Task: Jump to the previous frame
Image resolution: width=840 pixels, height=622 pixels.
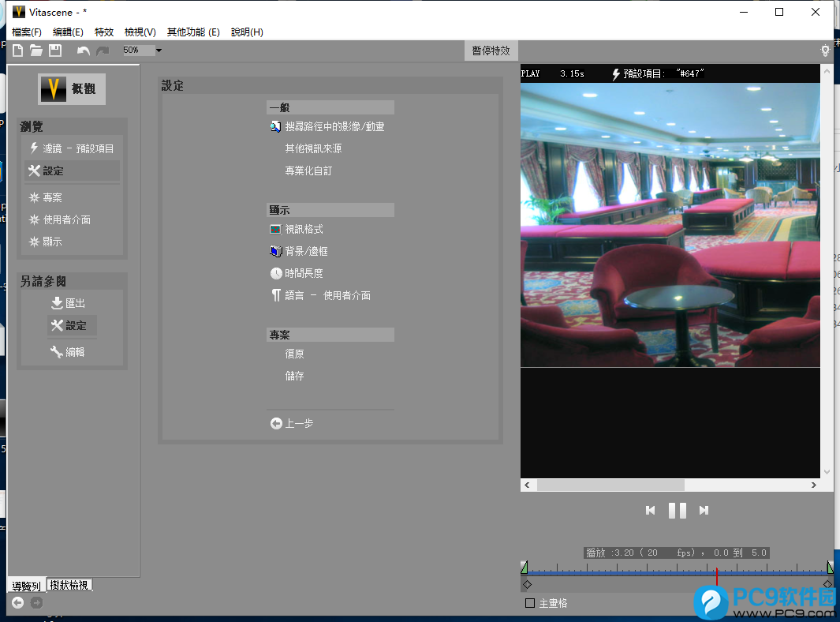Action: pos(650,511)
